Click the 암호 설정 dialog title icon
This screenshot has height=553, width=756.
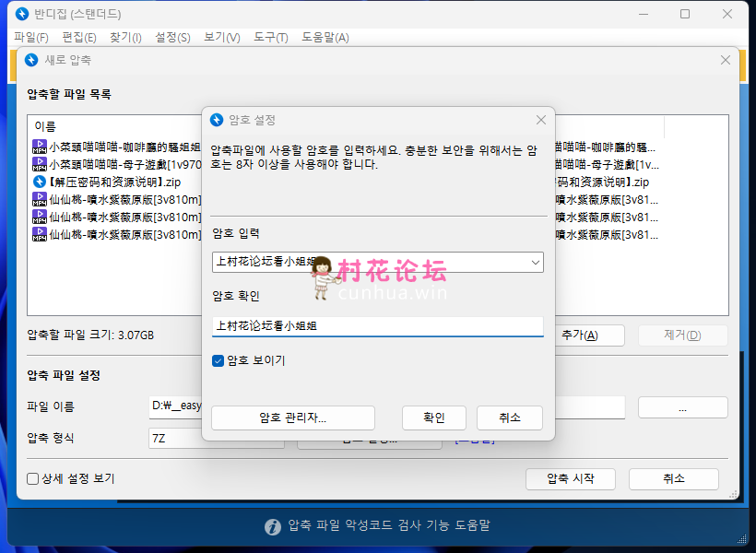pyautogui.click(x=217, y=120)
